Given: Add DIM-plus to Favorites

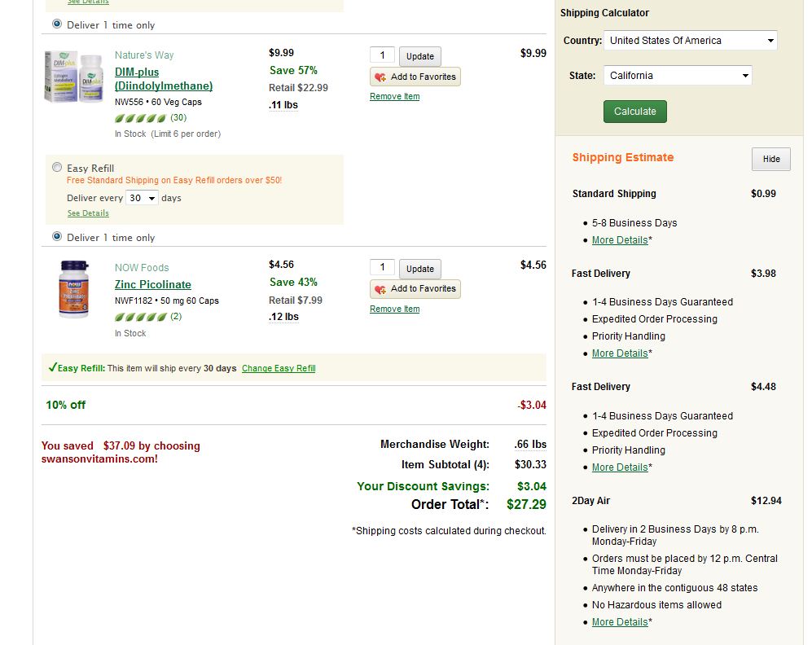Looking at the screenshot, I should [x=415, y=77].
